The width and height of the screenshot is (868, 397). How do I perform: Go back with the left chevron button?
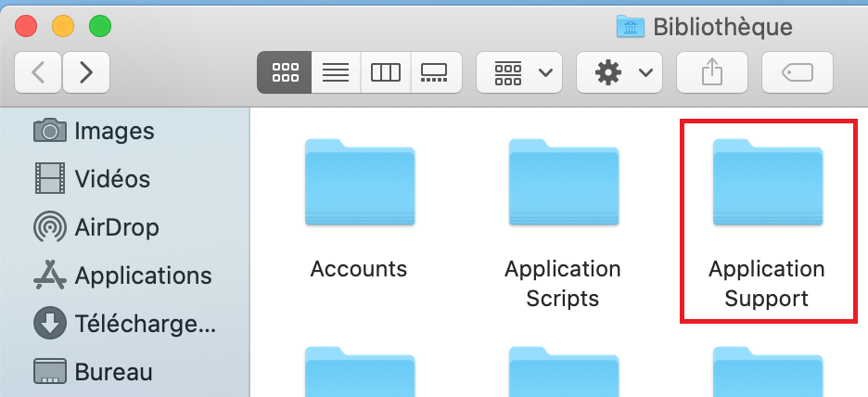pos(38,72)
